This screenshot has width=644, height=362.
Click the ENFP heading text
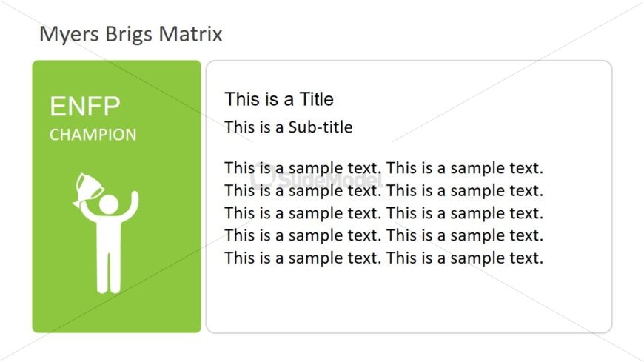click(x=85, y=106)
